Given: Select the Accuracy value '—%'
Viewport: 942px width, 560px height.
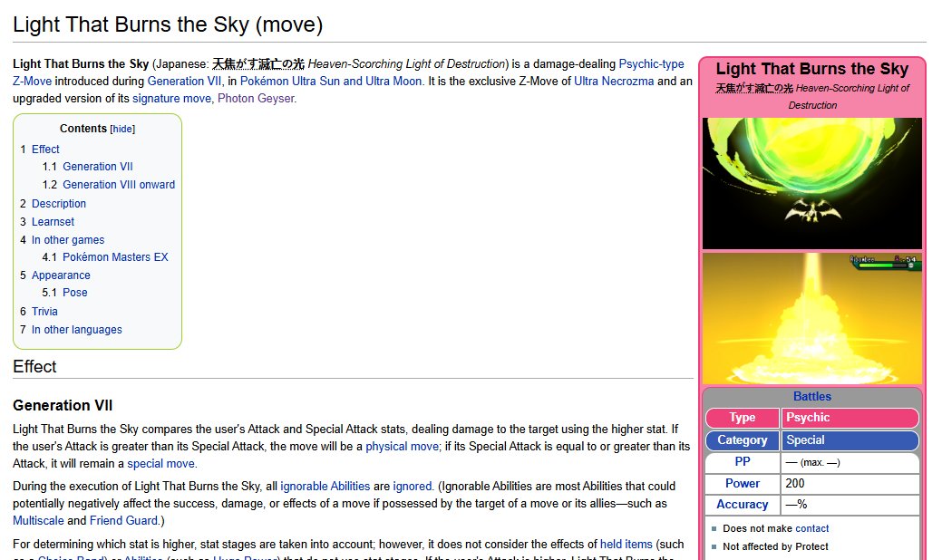Looking at the screenshot, I should coord(796,504).
